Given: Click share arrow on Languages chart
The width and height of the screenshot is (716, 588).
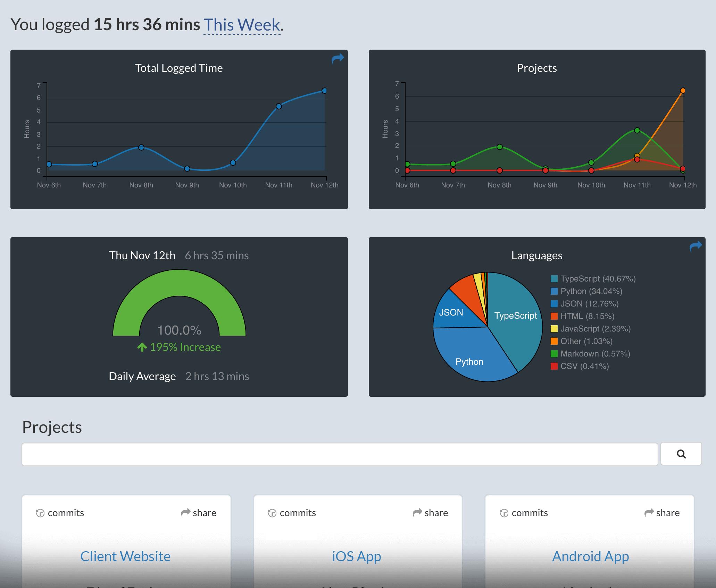Looking at the screenshot, I should point(696,246).
